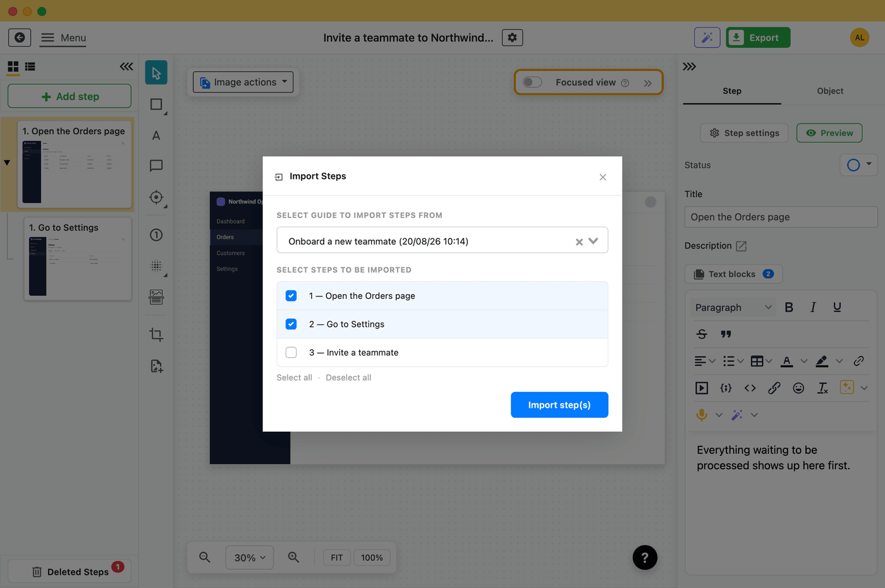Click the Preview button
The image size is (885, 588).
pyautogui.click(x=829, y=133)
